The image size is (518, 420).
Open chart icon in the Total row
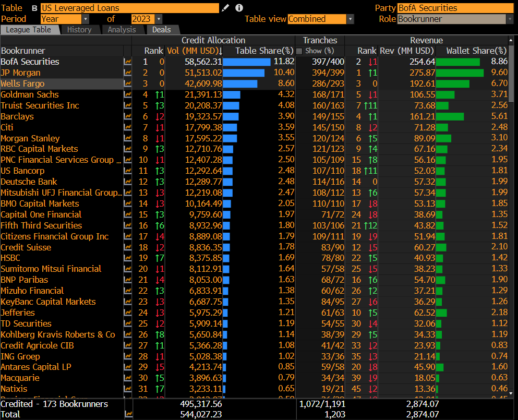point(128,414)
